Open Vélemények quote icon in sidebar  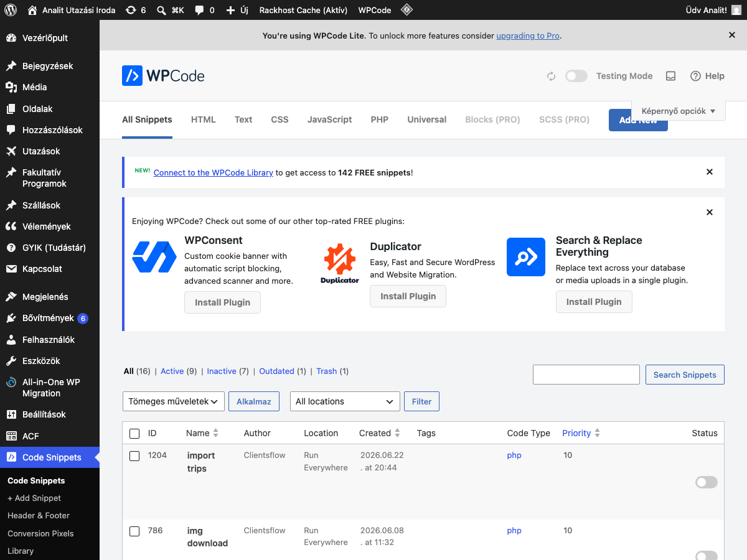point(11,226)
